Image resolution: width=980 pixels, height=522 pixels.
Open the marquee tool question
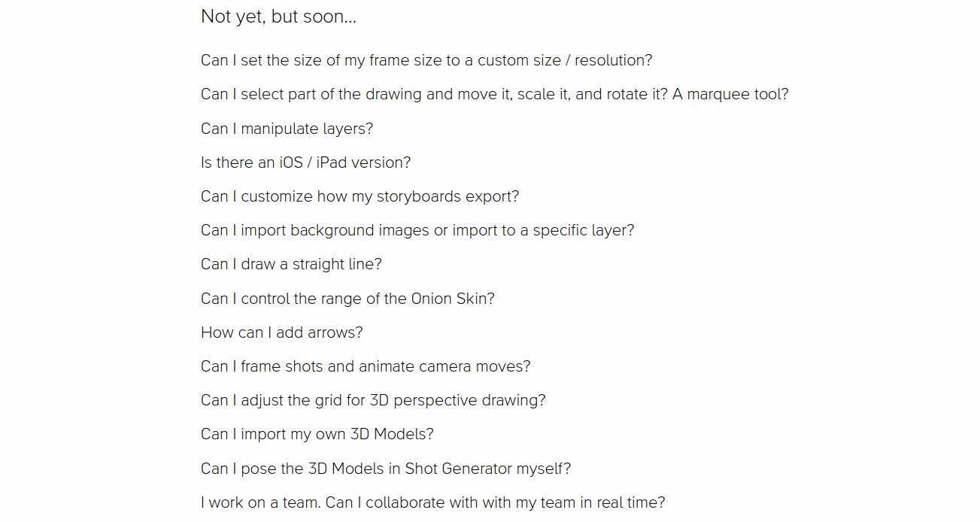(x=495, y=95)
